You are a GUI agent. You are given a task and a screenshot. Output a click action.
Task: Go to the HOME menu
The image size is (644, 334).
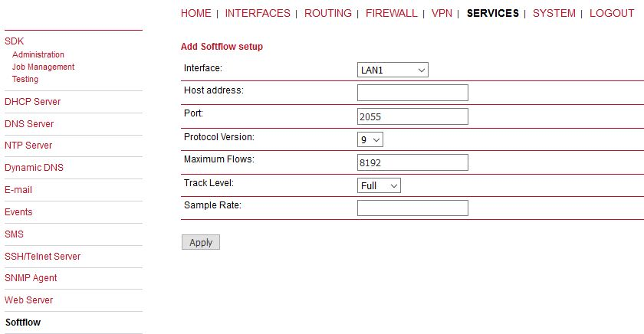196,13
